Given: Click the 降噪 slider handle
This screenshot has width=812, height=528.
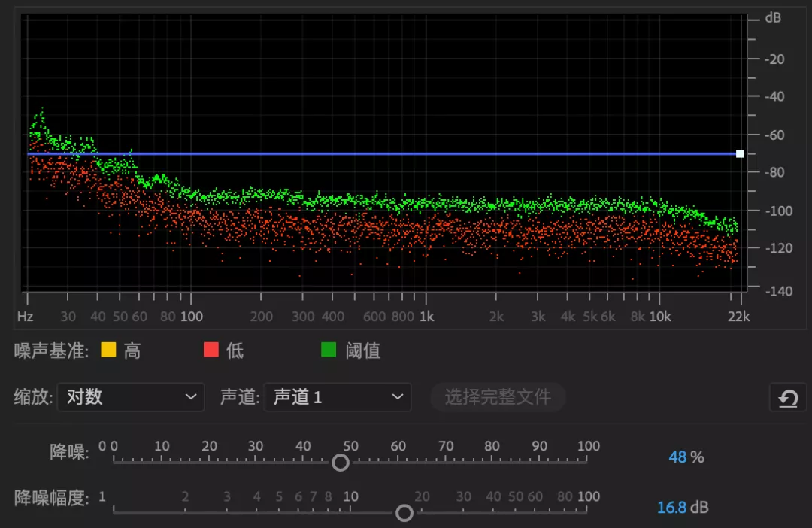Looking at the screenshot, I should click(x=340, y=461).
